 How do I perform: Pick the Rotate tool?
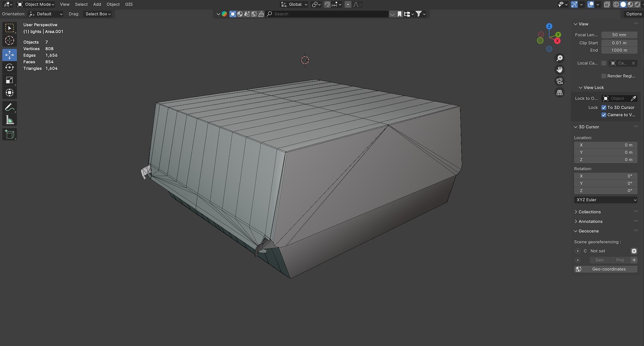[9, 67]
